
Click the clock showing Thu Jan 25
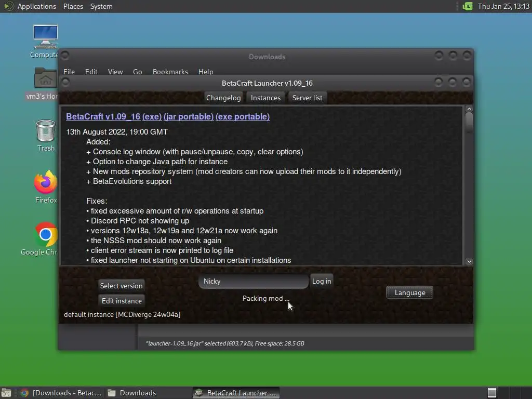click(503, 6)
